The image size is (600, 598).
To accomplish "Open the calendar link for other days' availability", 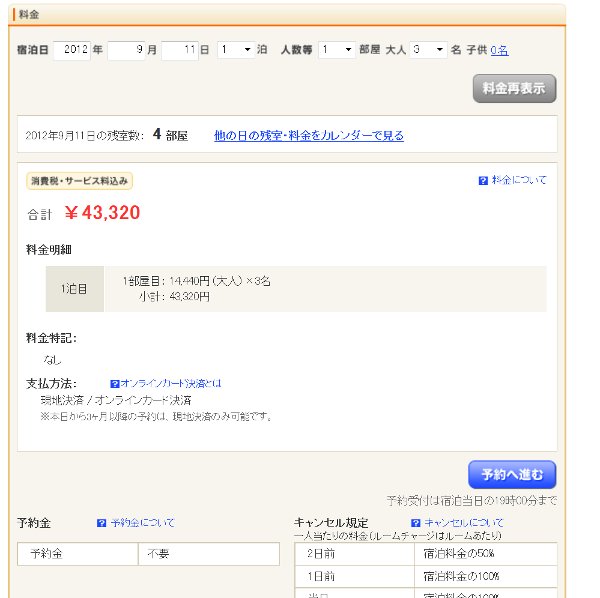I will [309, 135].
